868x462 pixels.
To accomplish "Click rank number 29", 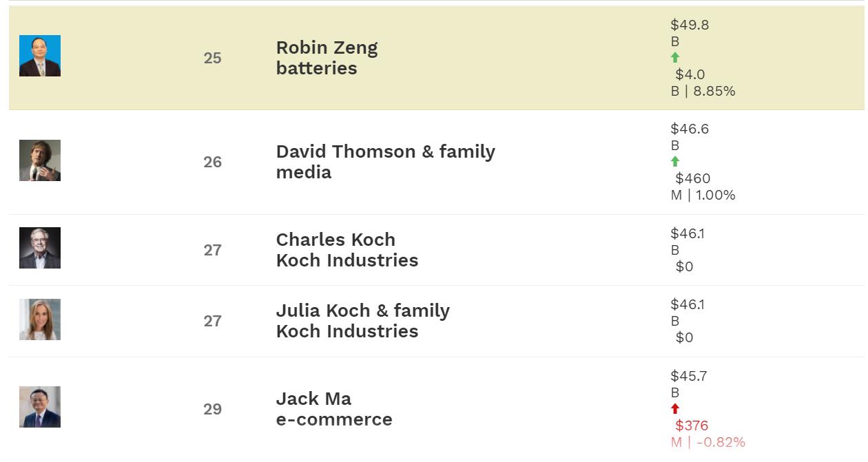I will (x=212, y=410).
